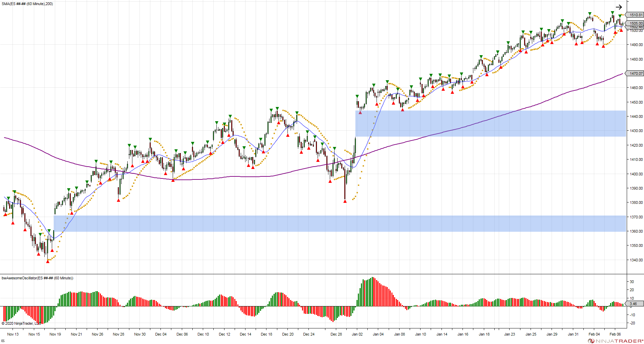Click the Jan 08 date label
The width and height of the screenshot is (644, 344).
pyautogui.click(x=400, y=334)
